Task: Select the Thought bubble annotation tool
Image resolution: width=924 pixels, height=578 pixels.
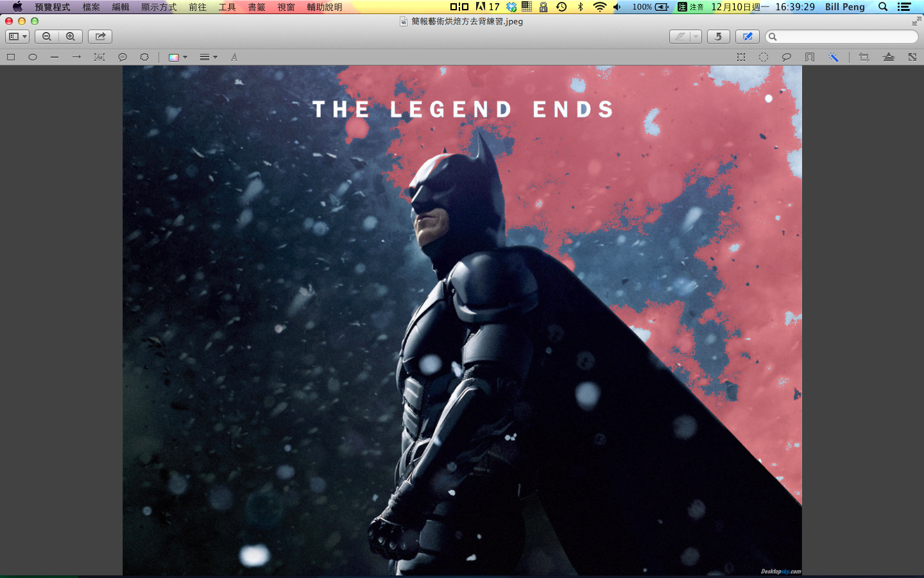Action: pyautogui.click(x=144, y=57)
